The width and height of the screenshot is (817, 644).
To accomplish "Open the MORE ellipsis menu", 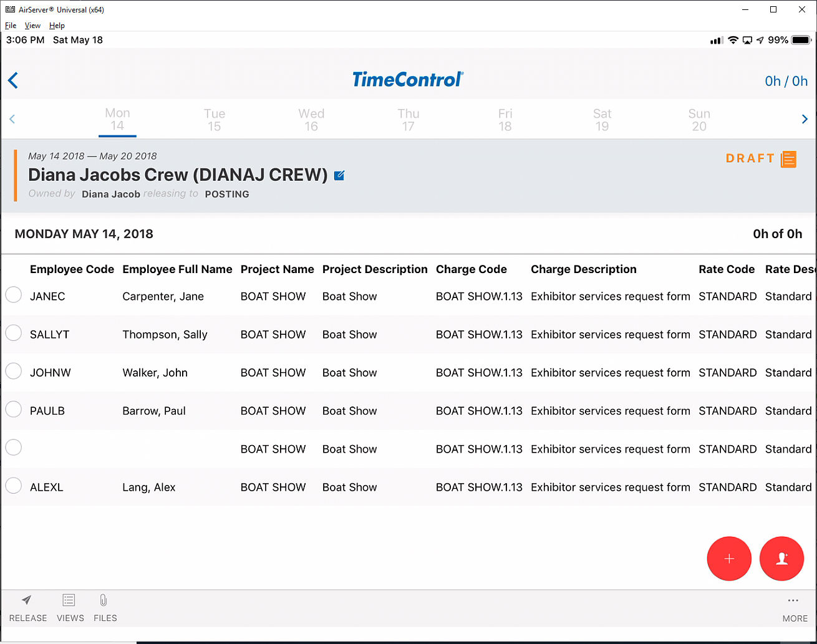I will click(793, 600).
